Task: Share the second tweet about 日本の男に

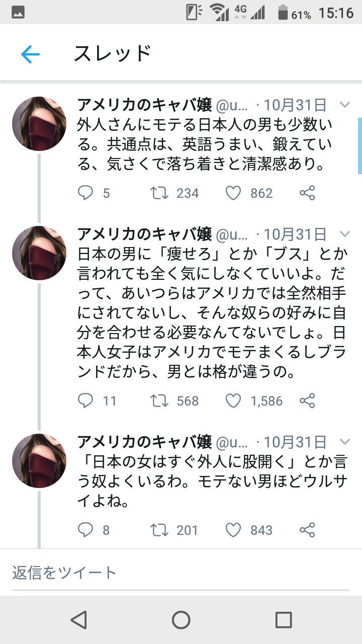Action: [x=307, y=401]
